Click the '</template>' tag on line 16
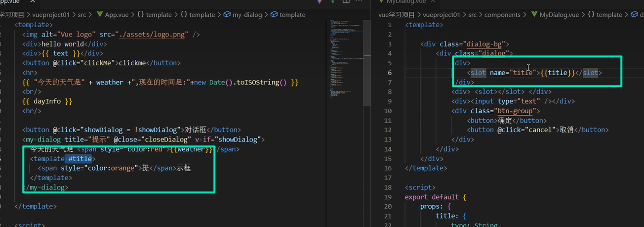This screenshot has width=644, height=227. click(x=426, y=168)
